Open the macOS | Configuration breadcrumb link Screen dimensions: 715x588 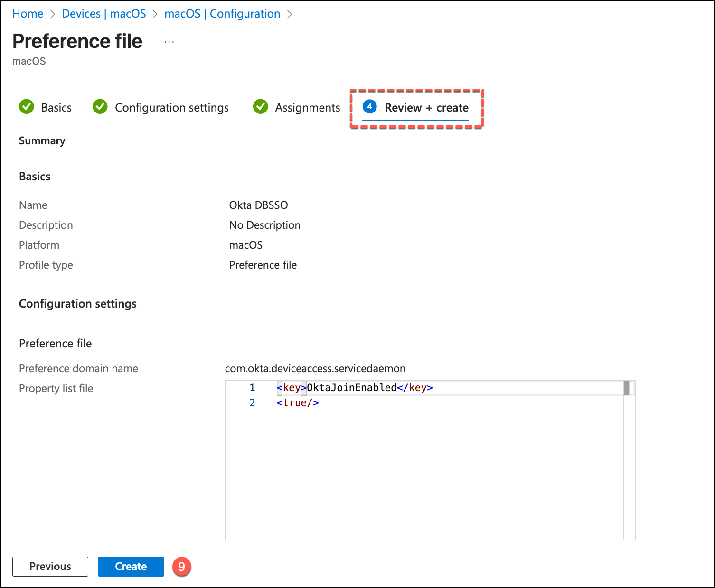(222, 14)
